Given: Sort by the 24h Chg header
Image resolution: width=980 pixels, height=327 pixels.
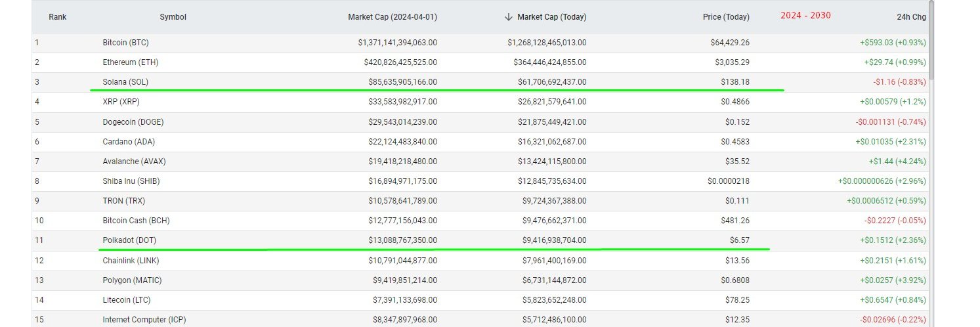Looking at the screenshot, I should (x=911, y=17).
